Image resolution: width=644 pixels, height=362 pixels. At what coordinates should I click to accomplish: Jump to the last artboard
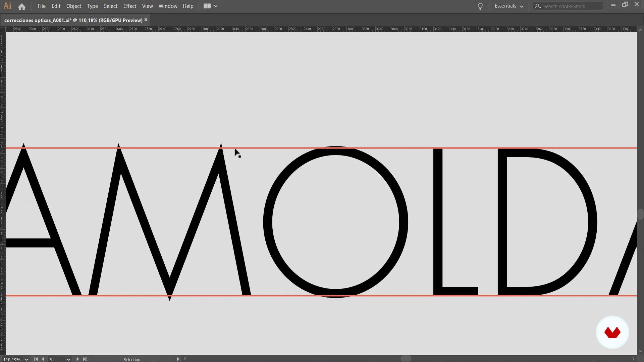tap(85, 359)
